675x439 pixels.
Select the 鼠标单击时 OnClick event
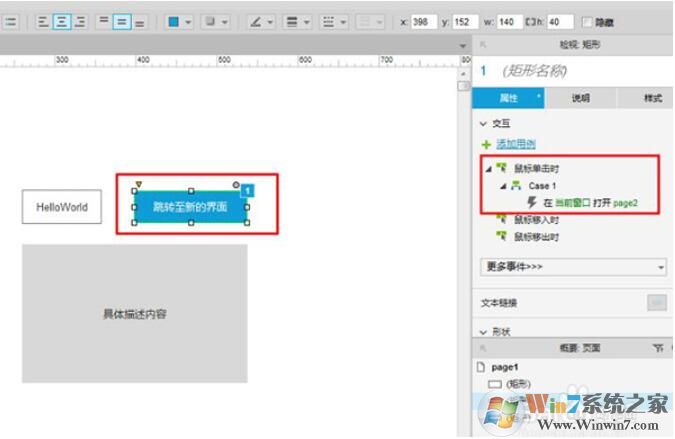(536, 168)
